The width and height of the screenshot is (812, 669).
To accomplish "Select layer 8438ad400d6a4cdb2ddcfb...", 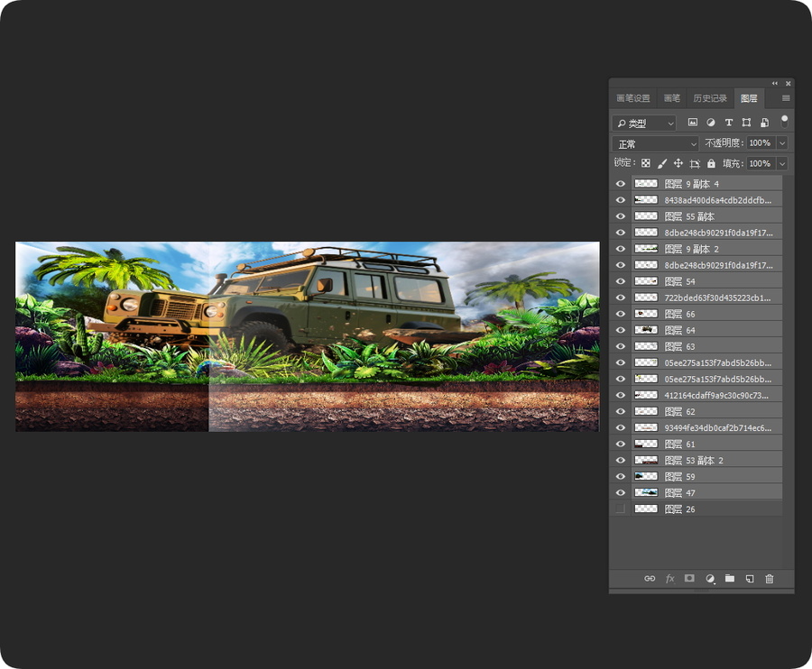I will [718, 200].
